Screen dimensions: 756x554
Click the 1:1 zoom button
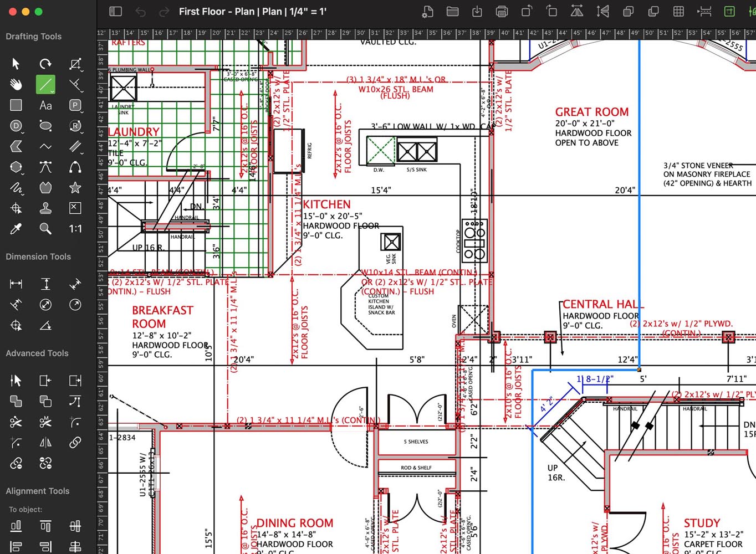[75, 228]
